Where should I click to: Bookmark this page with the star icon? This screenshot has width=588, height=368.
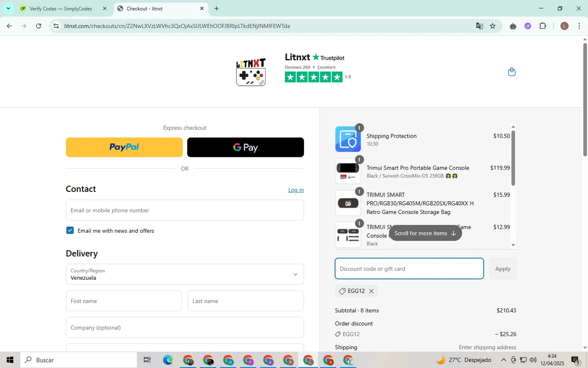493,26
